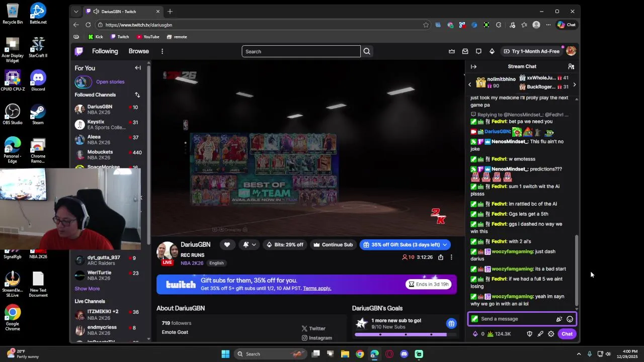The height and width of the screenshot is (362, 644).
Task: Open the three-dot menu beside Browse
Action: point(162,51)
